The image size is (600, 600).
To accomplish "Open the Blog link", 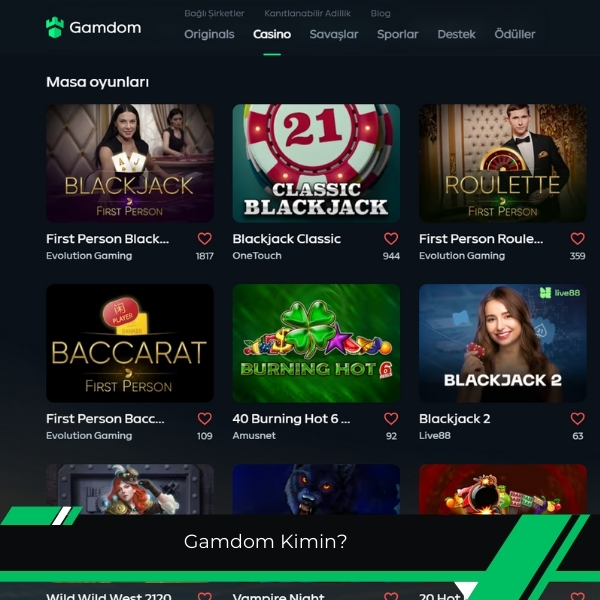I will tap(380, 13).
